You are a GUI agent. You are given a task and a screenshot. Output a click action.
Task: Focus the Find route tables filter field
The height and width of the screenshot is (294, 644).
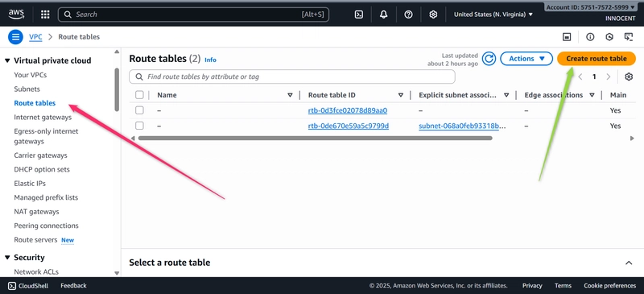[x=292, y=77]
